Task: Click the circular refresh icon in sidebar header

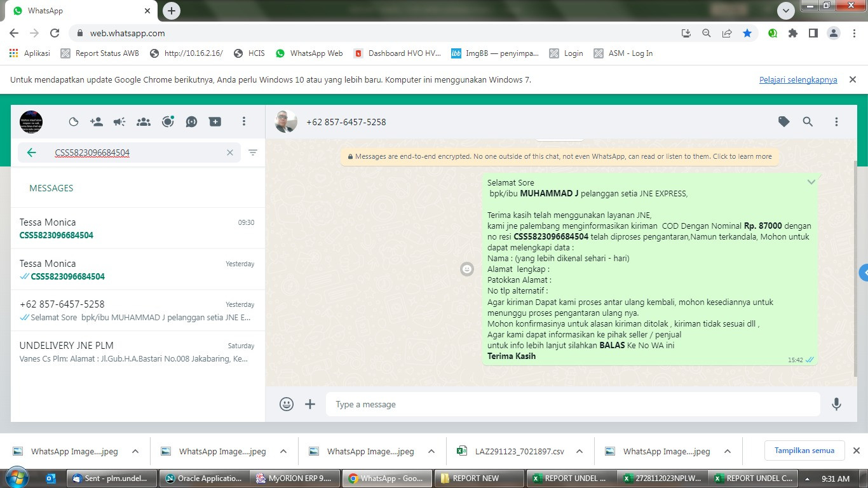Action: pos(168,122)
